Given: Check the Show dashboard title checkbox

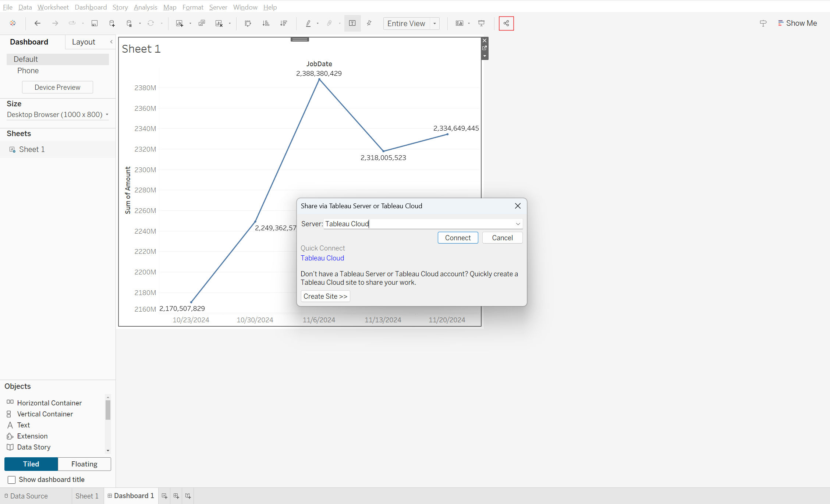Looking at the screenshot, I should (x=11, y=479).
